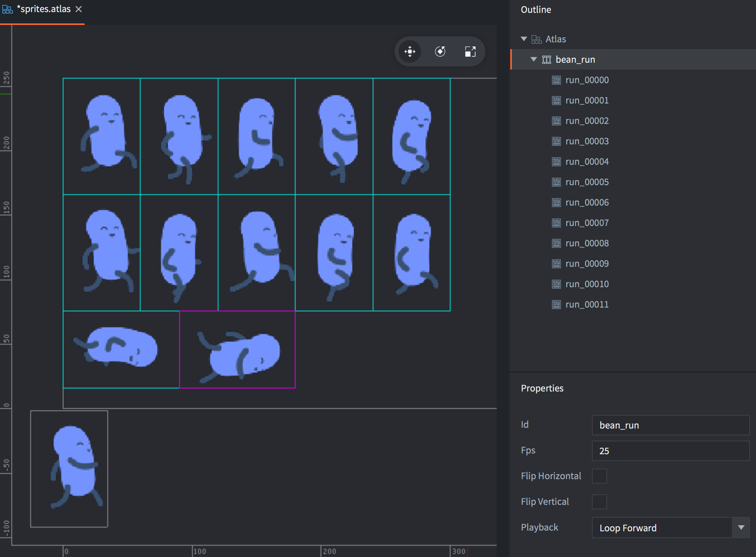This screenshot has height=557, width=756.
Task: Select the Move tool in the viewport toolbar
Action: tap(410, 52)
